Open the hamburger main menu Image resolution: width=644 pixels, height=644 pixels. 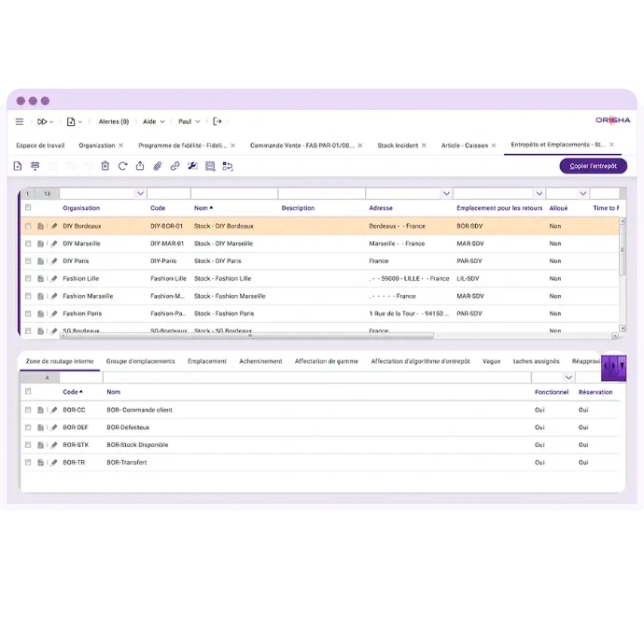coord(20,121)
